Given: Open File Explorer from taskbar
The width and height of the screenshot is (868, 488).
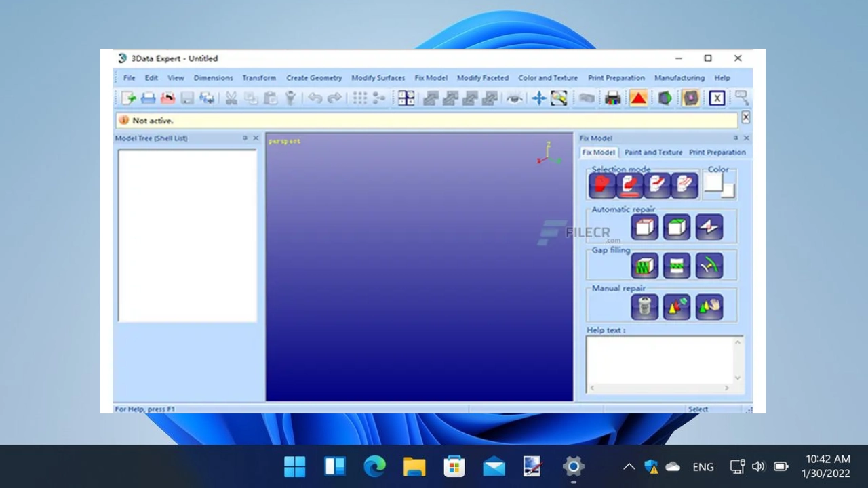Looking at the screenshot, I should point(414,466).
